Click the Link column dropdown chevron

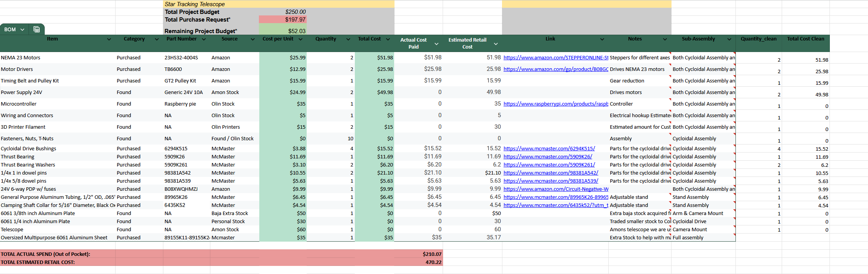tap(602, 39)
